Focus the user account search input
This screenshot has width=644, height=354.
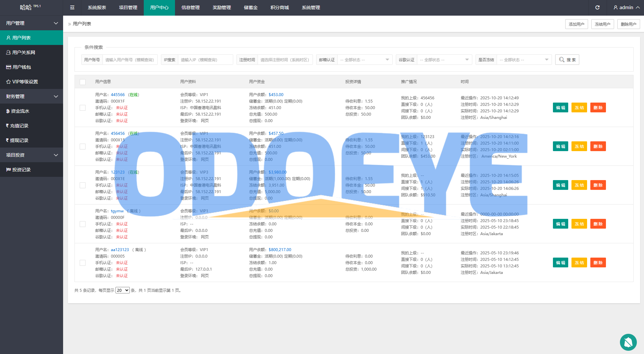129,60
